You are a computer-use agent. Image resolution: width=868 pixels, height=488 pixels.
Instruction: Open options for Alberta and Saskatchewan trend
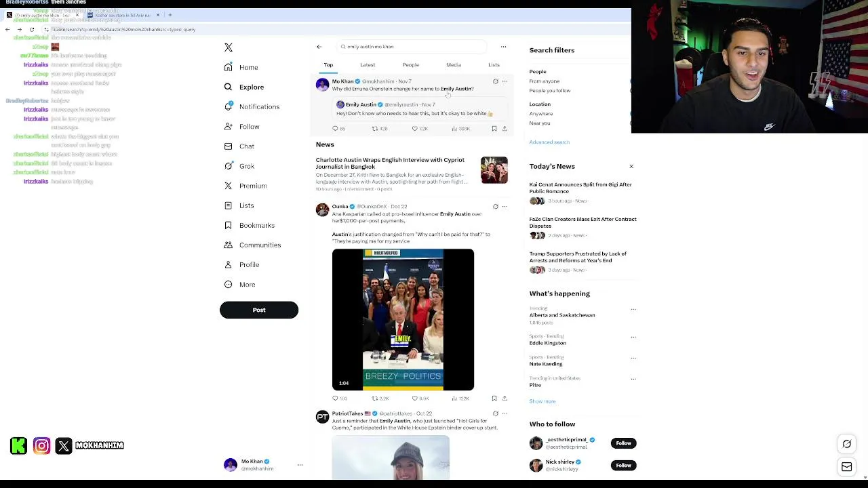click(x=633, y=309)
